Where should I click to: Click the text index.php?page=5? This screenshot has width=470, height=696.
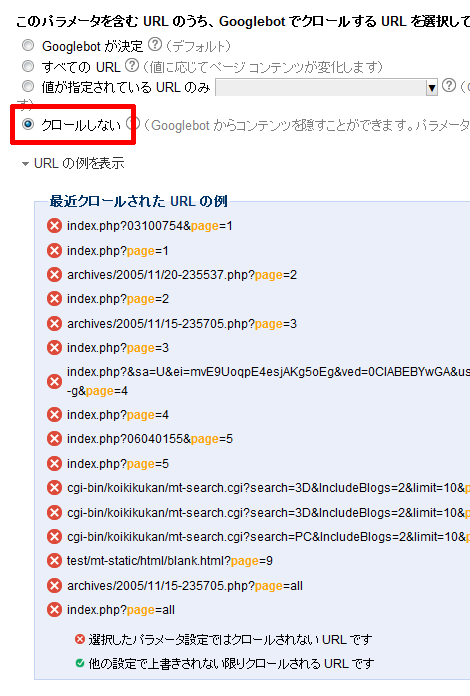click(118, 464)
